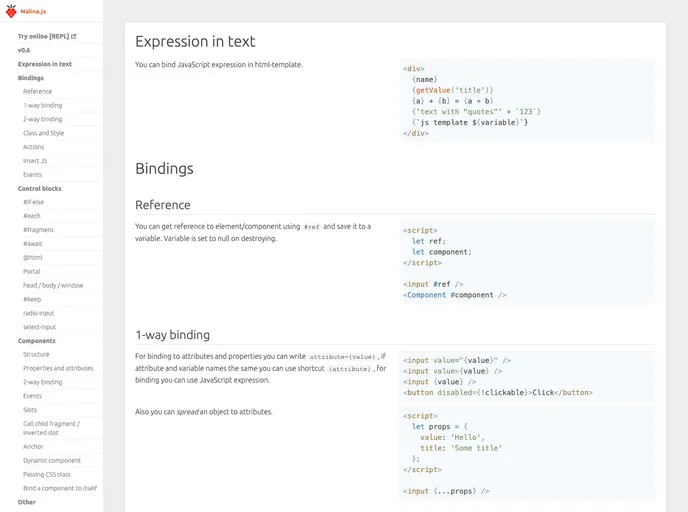Go to Slots sidebar link
This screenshot has width=688, height=512.
30,410
